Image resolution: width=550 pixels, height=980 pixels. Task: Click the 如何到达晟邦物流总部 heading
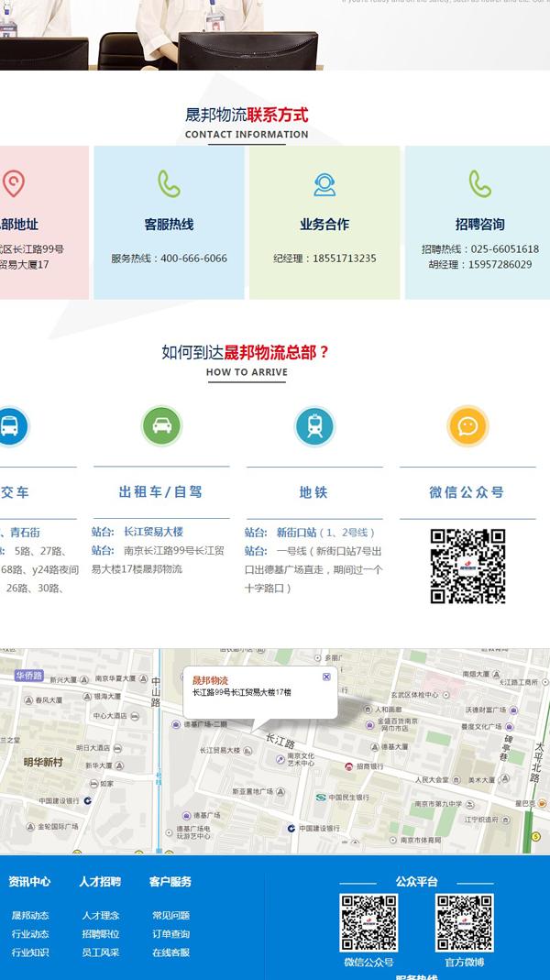click(246, 353)
